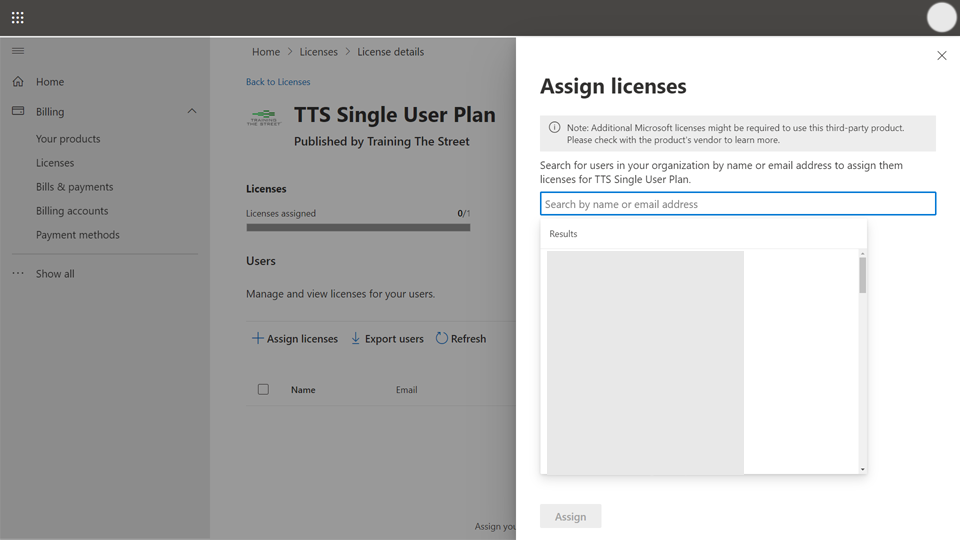This screenshot has height=540, width=960.
Task: Click the disabled Assign button
Action: click(x=571, y=516)
